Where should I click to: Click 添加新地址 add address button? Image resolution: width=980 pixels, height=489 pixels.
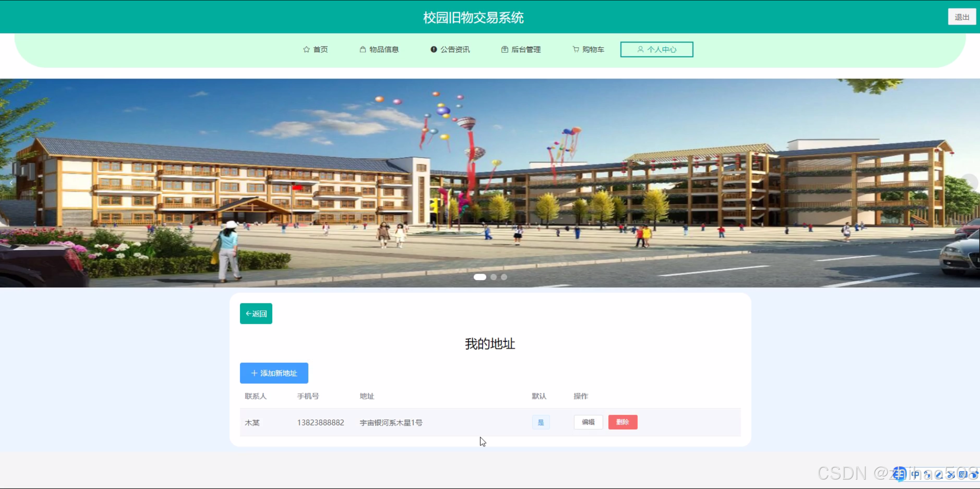pos(274,373)
